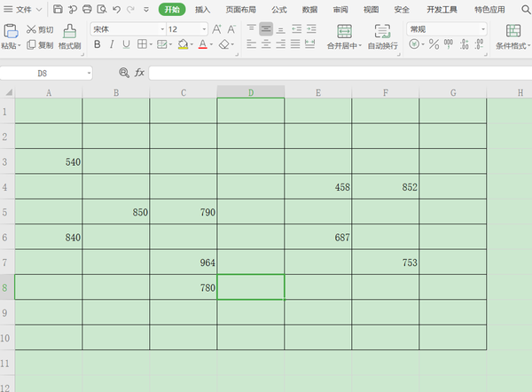
Task: Click the Undo arrow
Action: click(116, 9)
